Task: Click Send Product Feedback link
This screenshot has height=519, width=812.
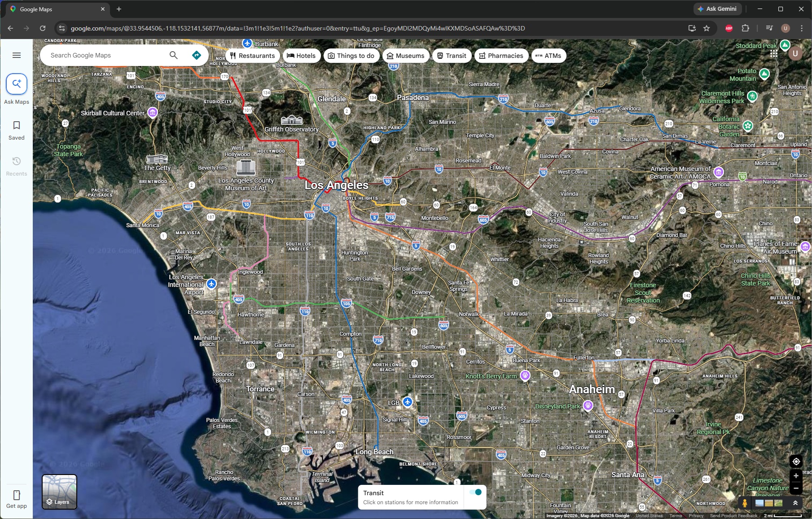Action: (x=733, y=516)
